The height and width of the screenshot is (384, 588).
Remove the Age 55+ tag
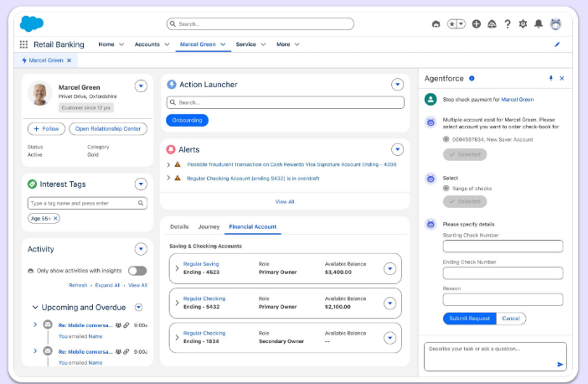point(55,219)
